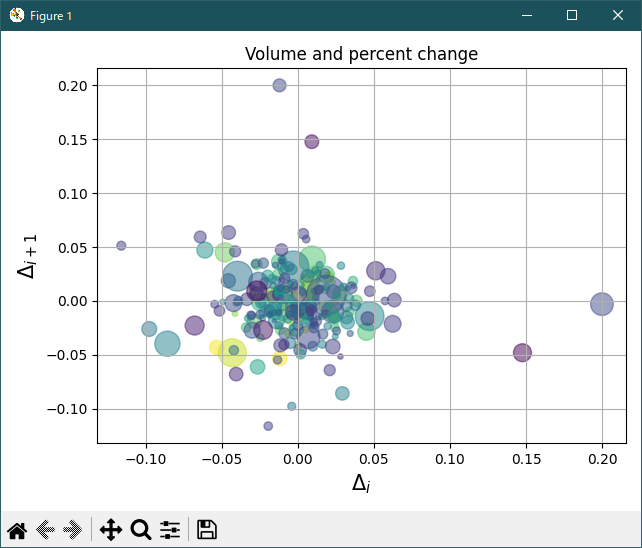Open Configure subplots sliders icon

(x=170, y=530)
